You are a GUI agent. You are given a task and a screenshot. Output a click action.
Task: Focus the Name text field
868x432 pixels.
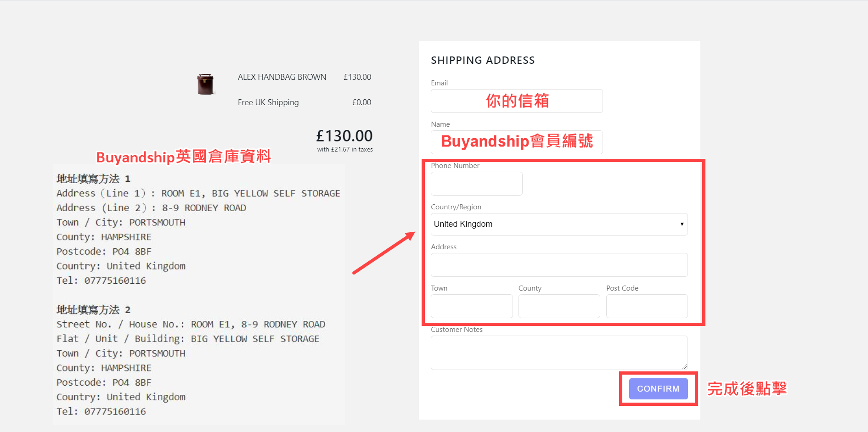coord(516,142)
